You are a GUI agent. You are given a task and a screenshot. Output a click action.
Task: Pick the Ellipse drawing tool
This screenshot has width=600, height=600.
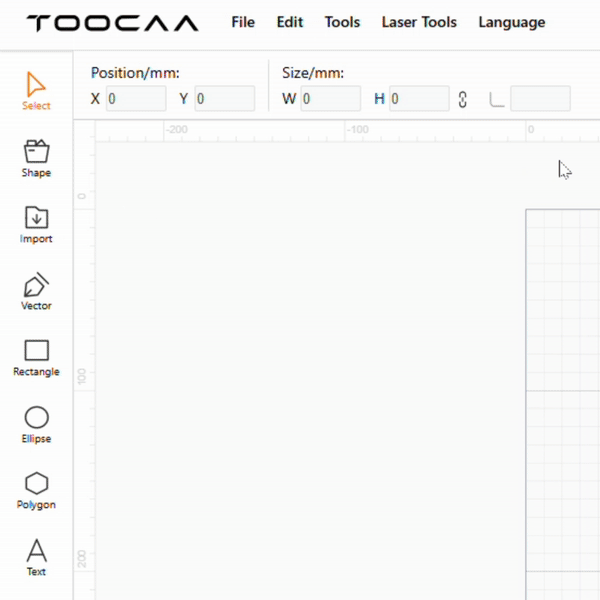36,423
